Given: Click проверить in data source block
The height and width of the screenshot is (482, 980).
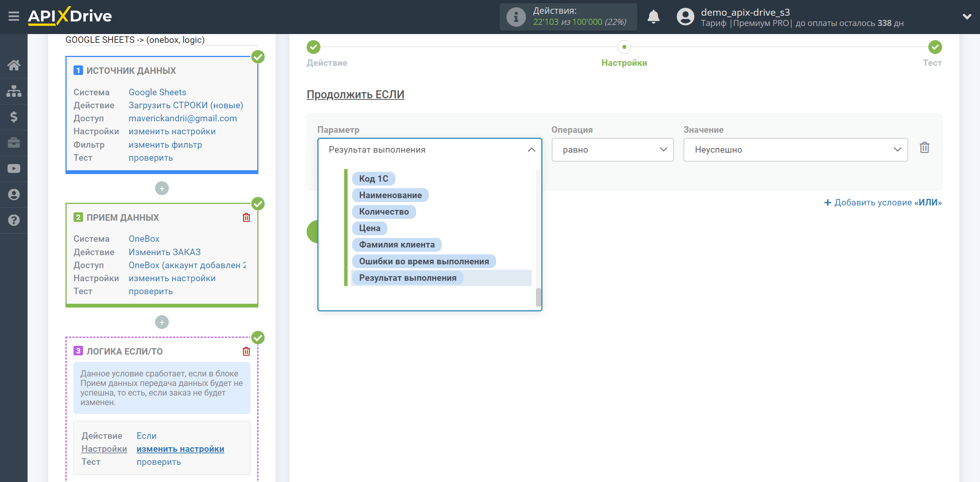Looking at the screenshot, I should coord(150,158).
